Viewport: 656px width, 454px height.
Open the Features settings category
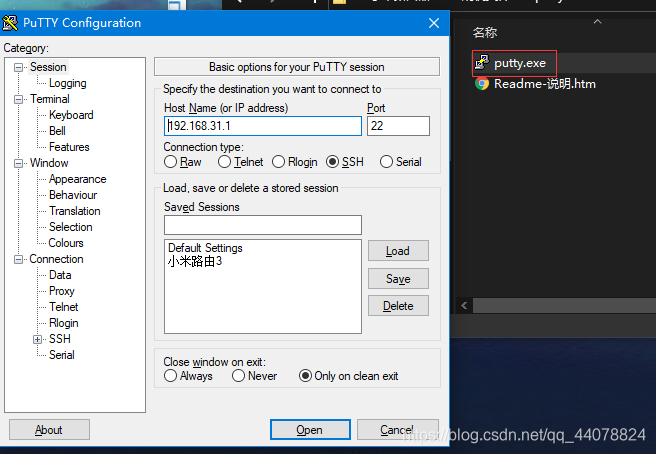[x=69, y=147]
